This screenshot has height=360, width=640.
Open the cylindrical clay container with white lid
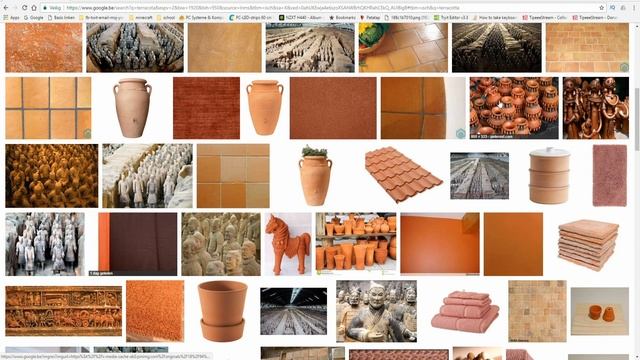[549, 176]
